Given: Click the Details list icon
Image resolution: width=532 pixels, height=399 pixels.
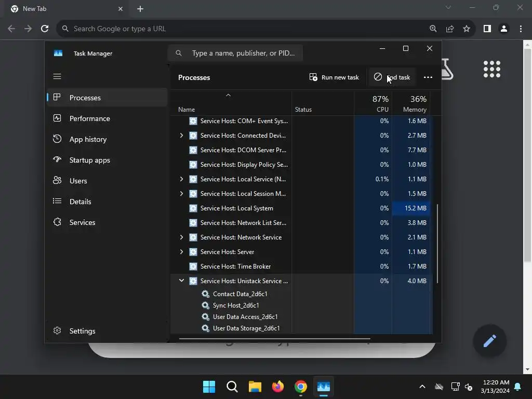Looking at the screenshot, I should 57,201.
